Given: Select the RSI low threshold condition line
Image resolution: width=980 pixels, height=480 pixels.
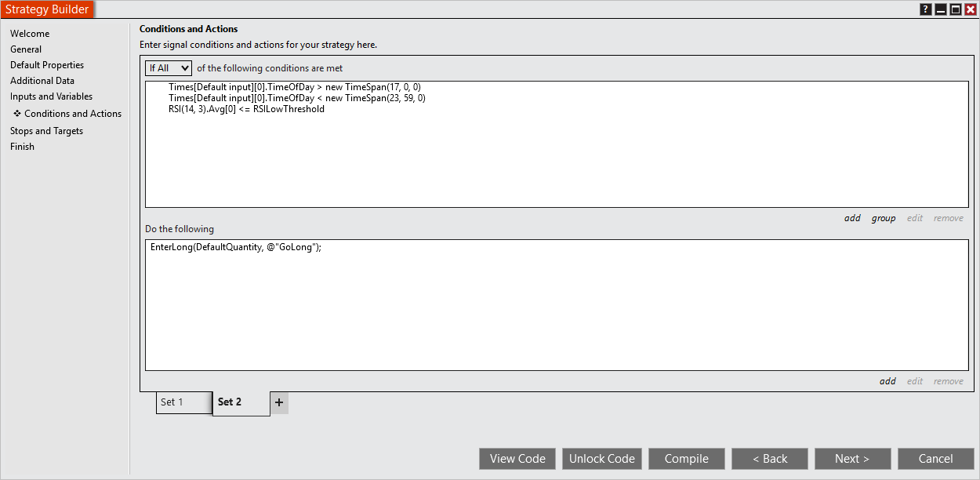Looking at the screenshot, I should [x=247, y=109].
